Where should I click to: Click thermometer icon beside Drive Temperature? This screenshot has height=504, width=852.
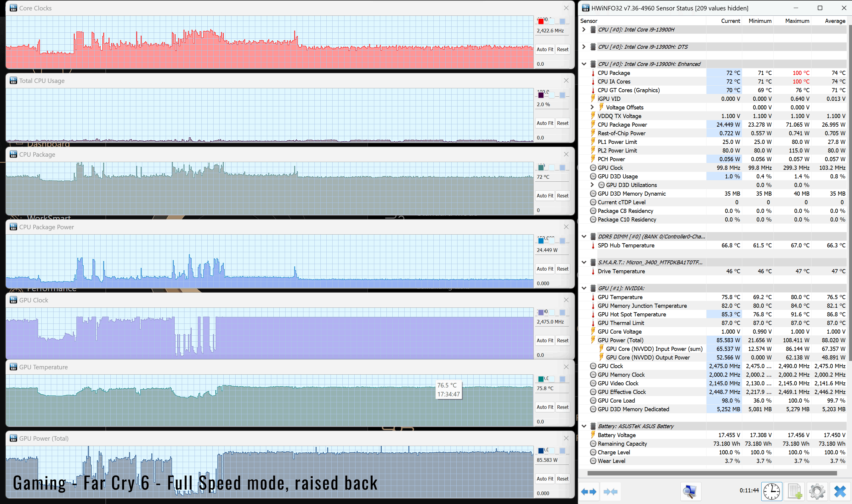point(593,271)
